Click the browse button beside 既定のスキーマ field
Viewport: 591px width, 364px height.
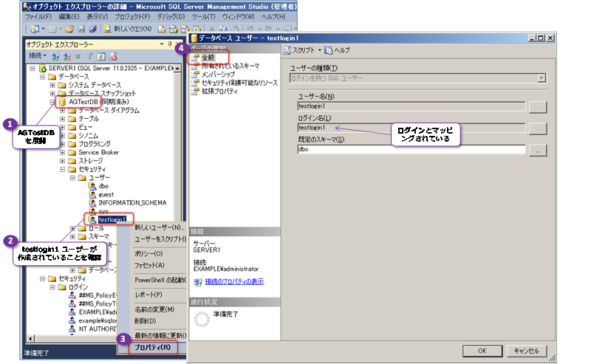tap(538, 151)
